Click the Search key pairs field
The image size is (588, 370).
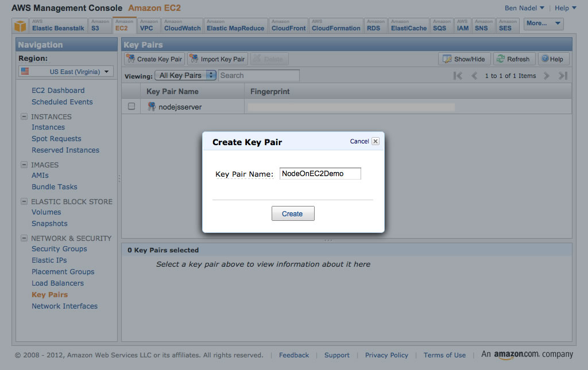tap(259, 75)
